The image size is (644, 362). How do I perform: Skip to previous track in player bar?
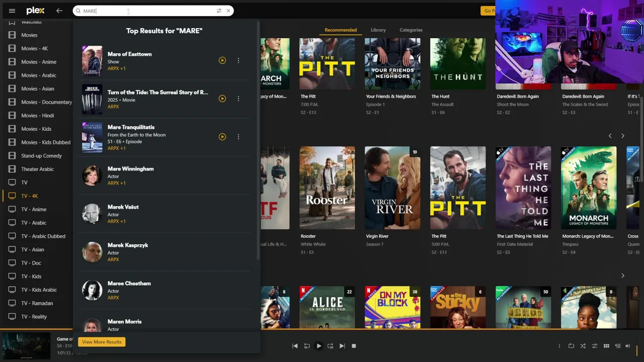(295, 346)
